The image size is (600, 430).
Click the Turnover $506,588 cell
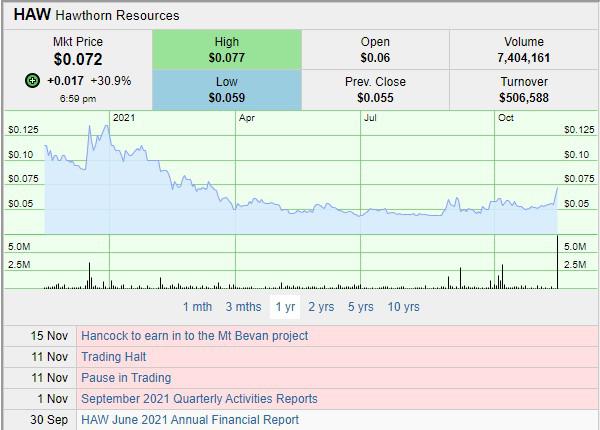point(524,90)
